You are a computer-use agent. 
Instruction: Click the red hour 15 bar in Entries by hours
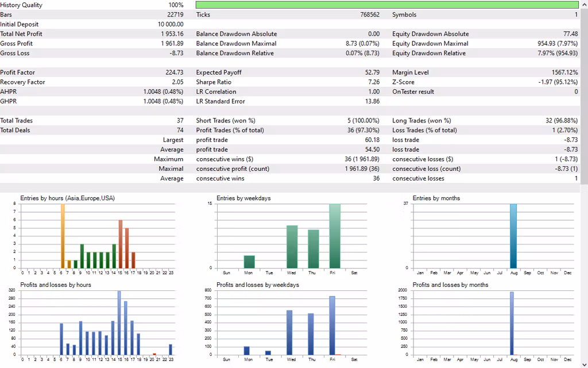(x=121, y=244)
